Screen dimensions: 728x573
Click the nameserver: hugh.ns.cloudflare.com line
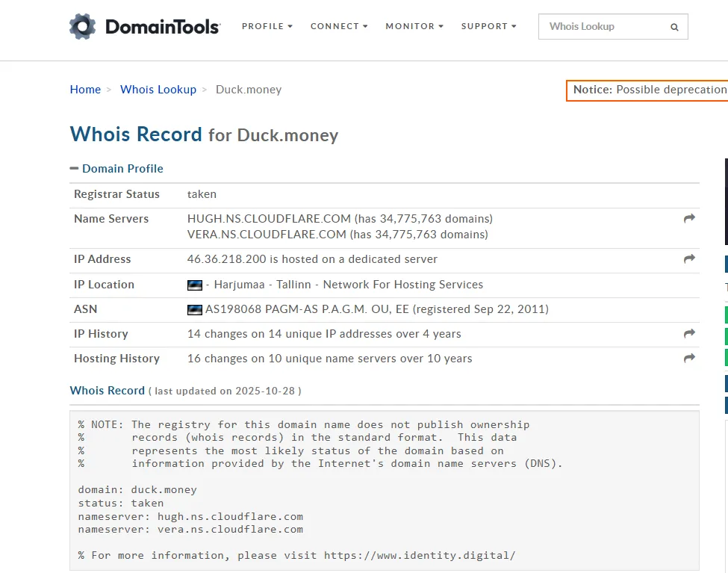pyautogui.click(x=190, y=516)
